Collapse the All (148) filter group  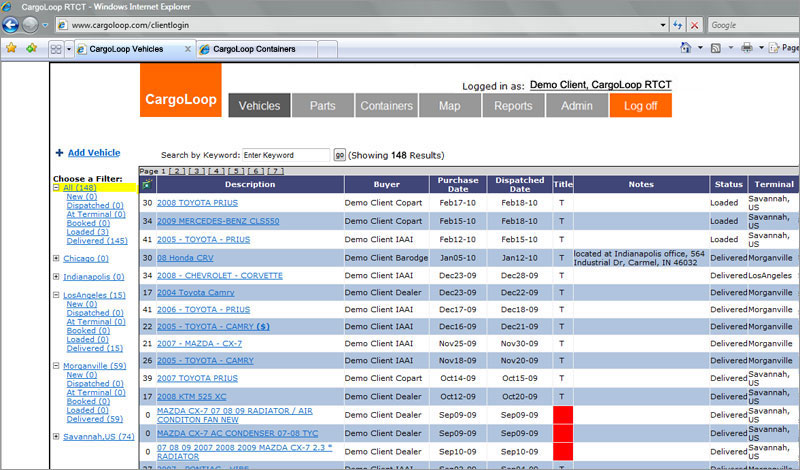coord(56,187)
